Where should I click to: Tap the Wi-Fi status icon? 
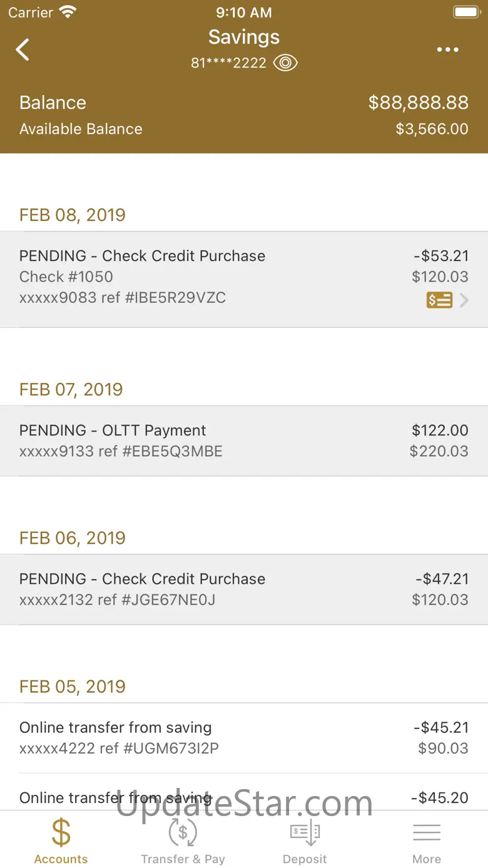tap(67, 12)
